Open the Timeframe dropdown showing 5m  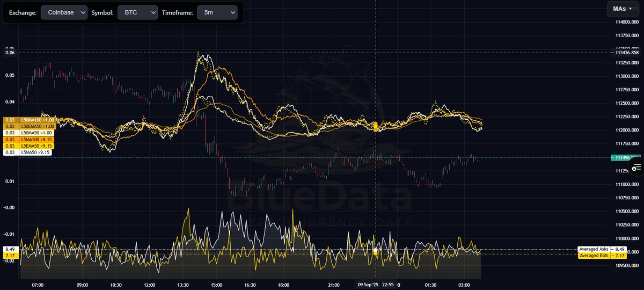click(x=217, y=12)
